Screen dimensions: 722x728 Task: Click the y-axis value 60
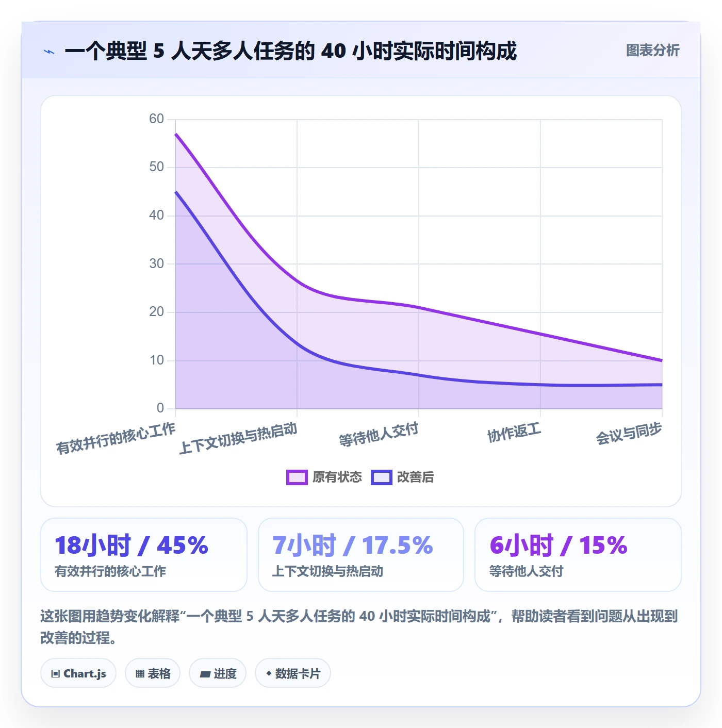click(x=156, y=119)
